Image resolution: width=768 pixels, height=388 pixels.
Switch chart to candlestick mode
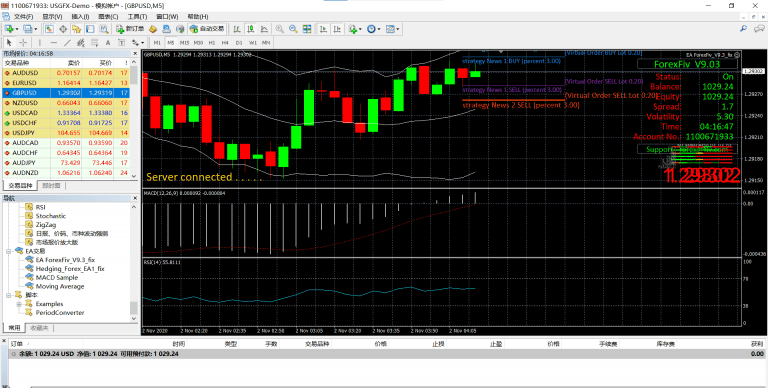coord(250,29)
